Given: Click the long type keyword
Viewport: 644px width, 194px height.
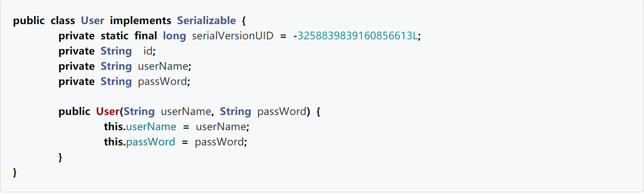Looking at the screenshot, I should point(174,36).
